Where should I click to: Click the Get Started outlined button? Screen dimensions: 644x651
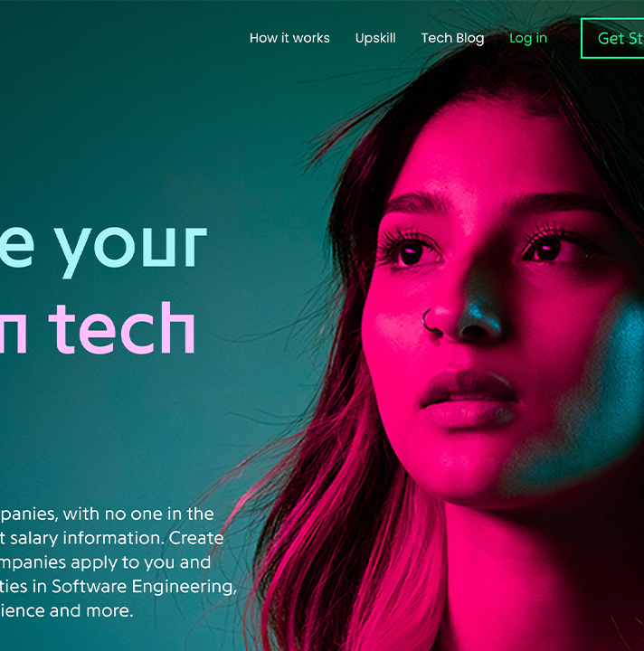(x=612, y=38)
